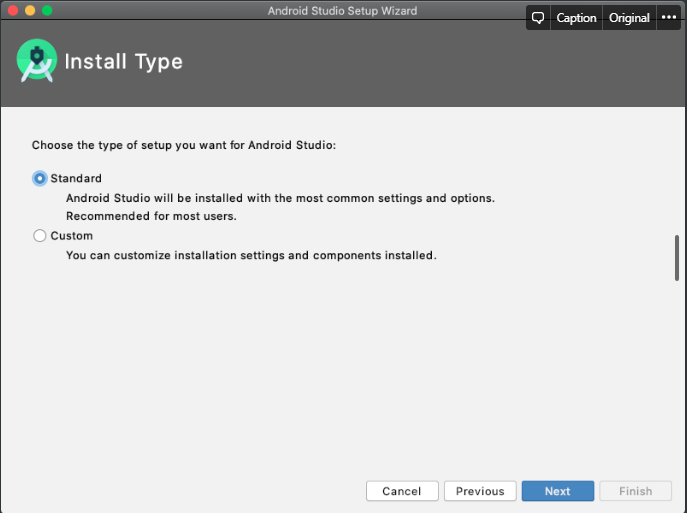The width and height of the screenshot is (687, 513).
Task: Click the 'You can customize installation settings' description
Action: click(251, 255)
